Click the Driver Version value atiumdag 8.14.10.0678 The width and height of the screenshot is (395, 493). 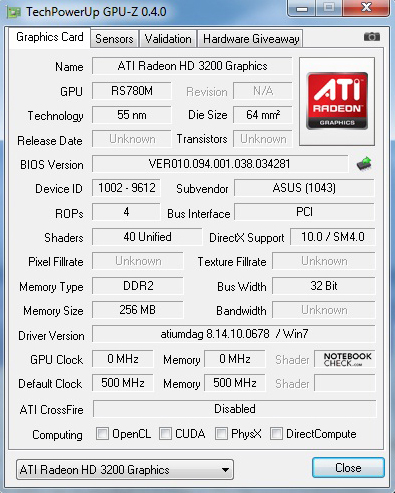coord(234,334)
